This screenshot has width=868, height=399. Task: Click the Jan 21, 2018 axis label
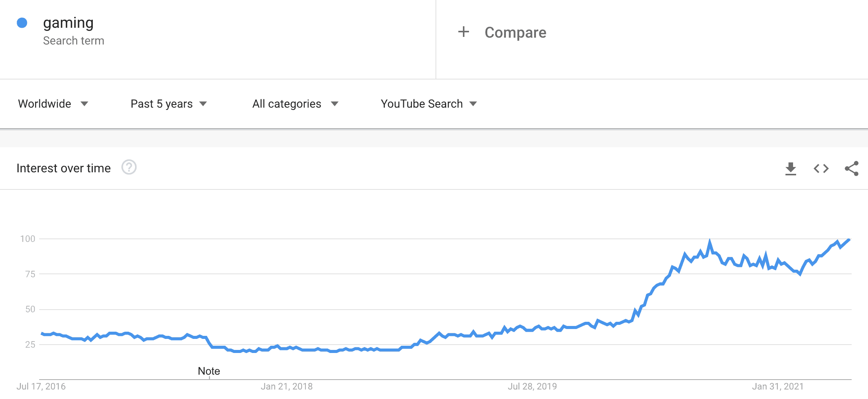tap(286, 386)
